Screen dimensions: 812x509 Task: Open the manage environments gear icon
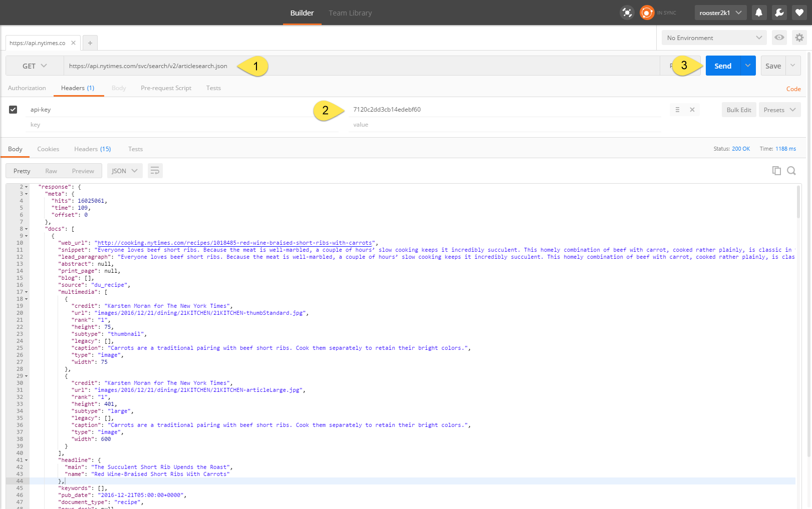coord(799,38)
